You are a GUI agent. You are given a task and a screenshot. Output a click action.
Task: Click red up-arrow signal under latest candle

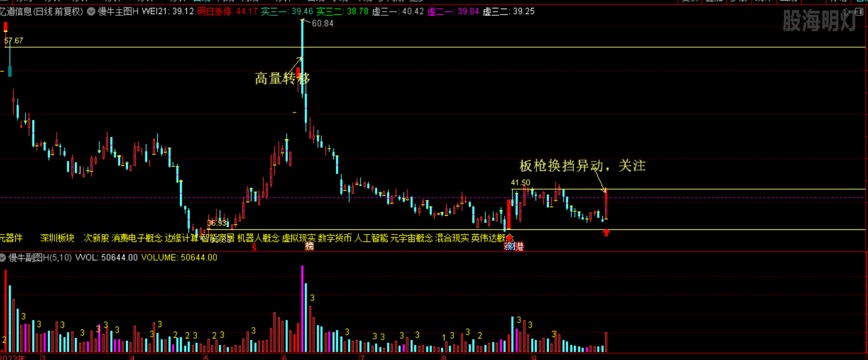[x=606, y=232]
